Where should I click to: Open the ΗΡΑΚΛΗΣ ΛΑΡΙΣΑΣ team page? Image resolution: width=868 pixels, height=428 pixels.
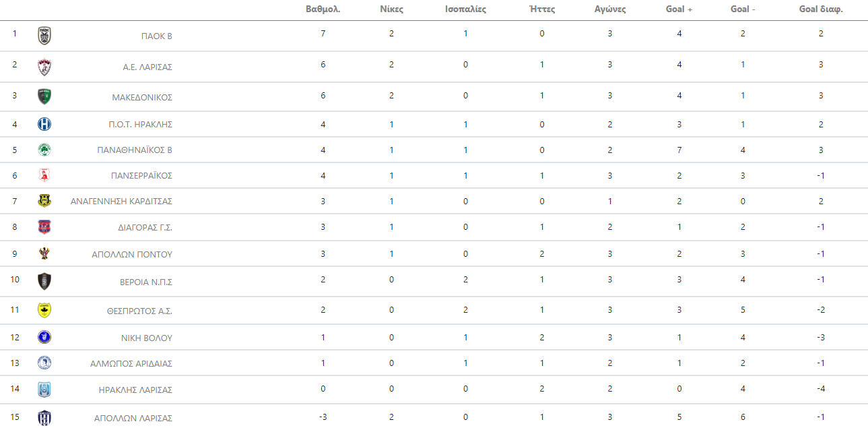coord(137,390)
